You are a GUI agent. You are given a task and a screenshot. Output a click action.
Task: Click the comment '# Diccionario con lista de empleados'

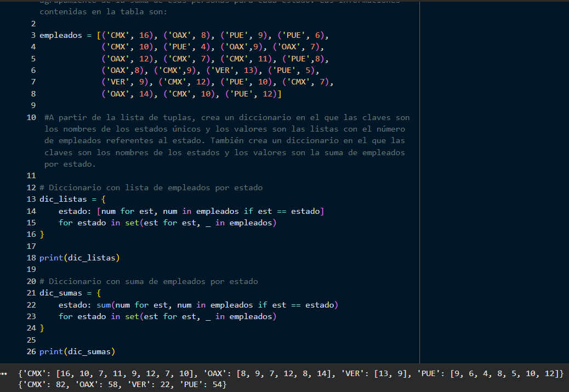151,188
